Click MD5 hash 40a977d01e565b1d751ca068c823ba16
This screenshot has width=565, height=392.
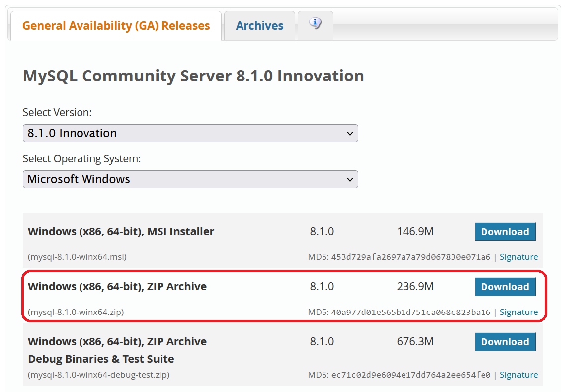[411, 312]
